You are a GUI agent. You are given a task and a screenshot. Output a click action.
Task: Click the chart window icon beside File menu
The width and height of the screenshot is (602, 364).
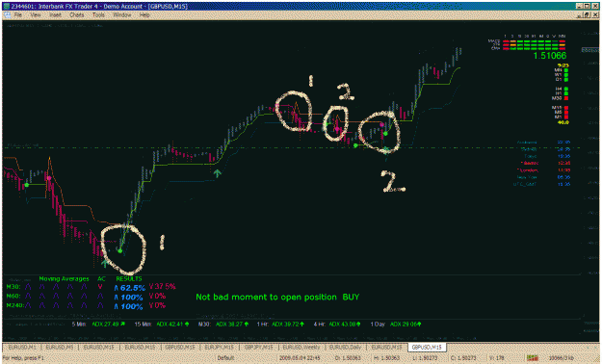[8, 15]
